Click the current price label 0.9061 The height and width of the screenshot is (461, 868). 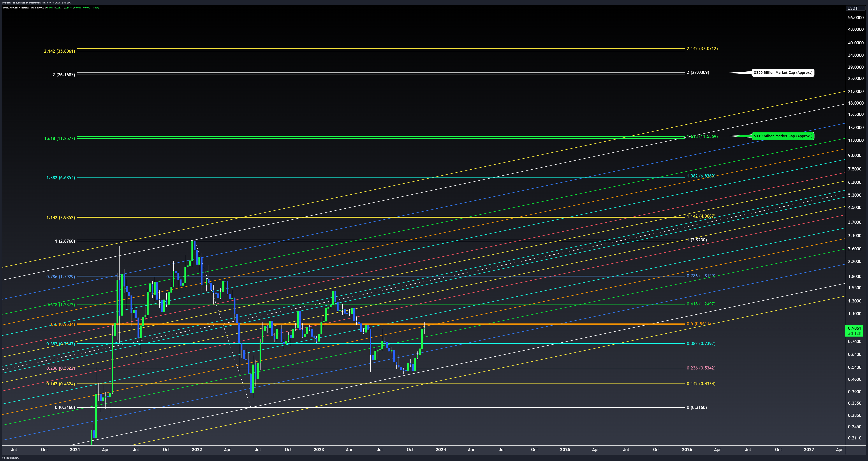[x=854, y=328]
